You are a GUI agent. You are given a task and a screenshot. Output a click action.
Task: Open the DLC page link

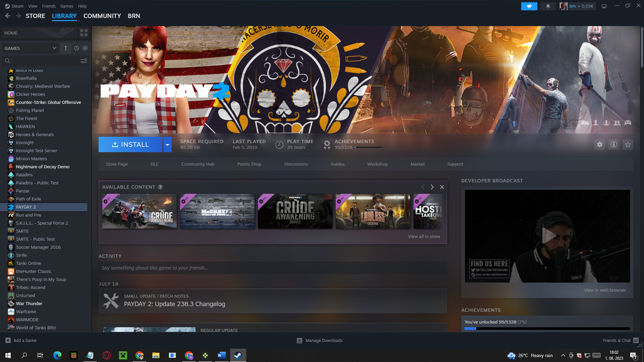pos(155,164)
